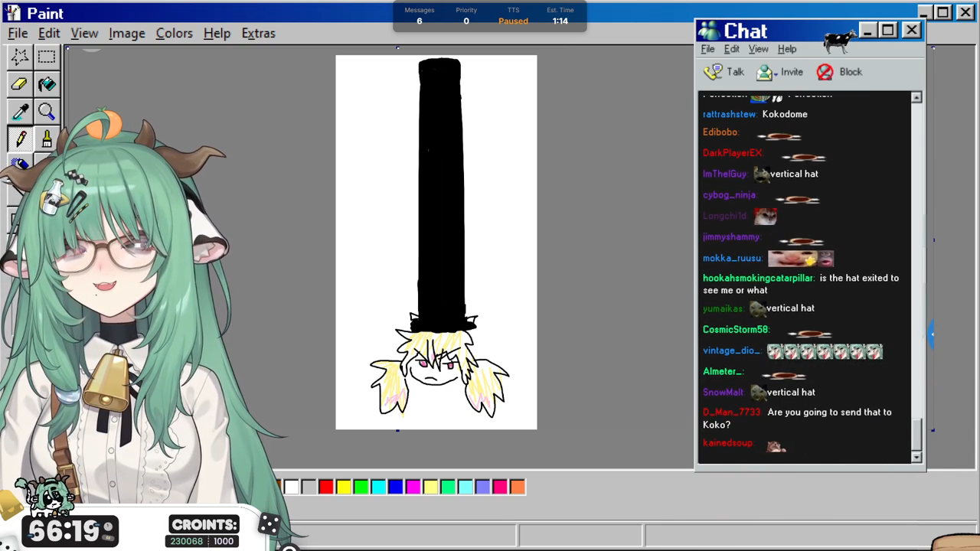
Task: Click the Croints counter value 230068
Action: click(x=186, y=541)
